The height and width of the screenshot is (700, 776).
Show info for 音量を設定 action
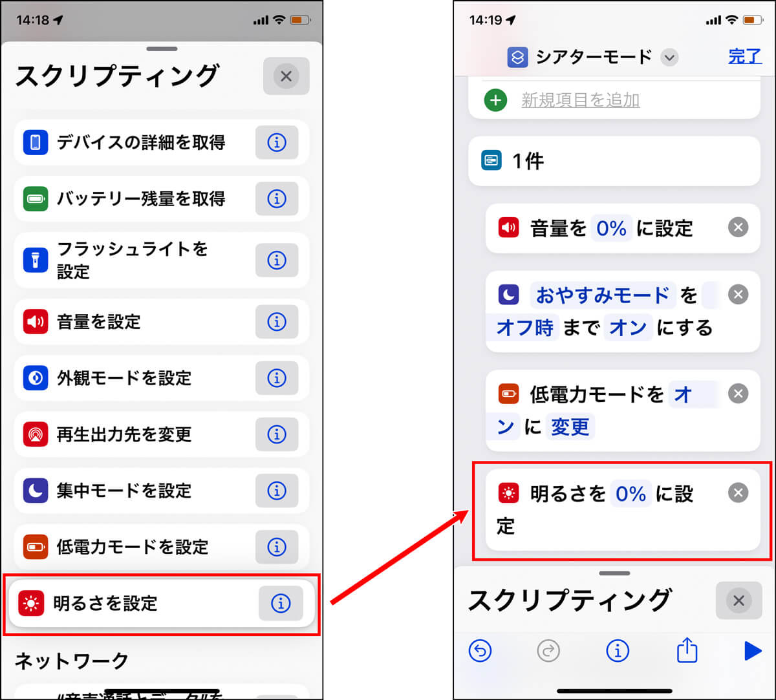click(277, 321)
